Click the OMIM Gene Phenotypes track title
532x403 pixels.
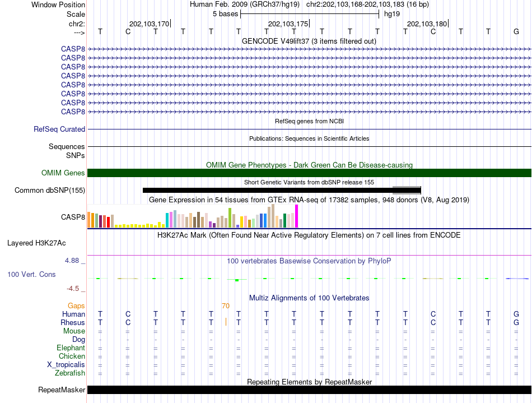[309, 165]
